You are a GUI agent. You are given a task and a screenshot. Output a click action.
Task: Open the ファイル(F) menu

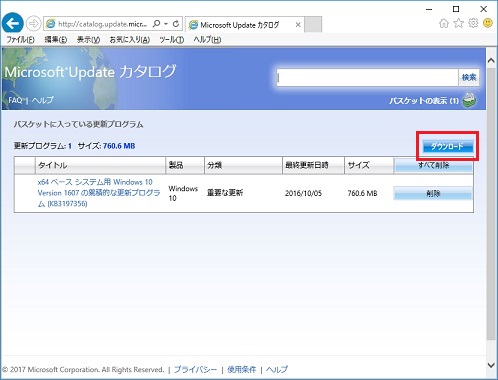pyautogui.click(x=20, y=40)
